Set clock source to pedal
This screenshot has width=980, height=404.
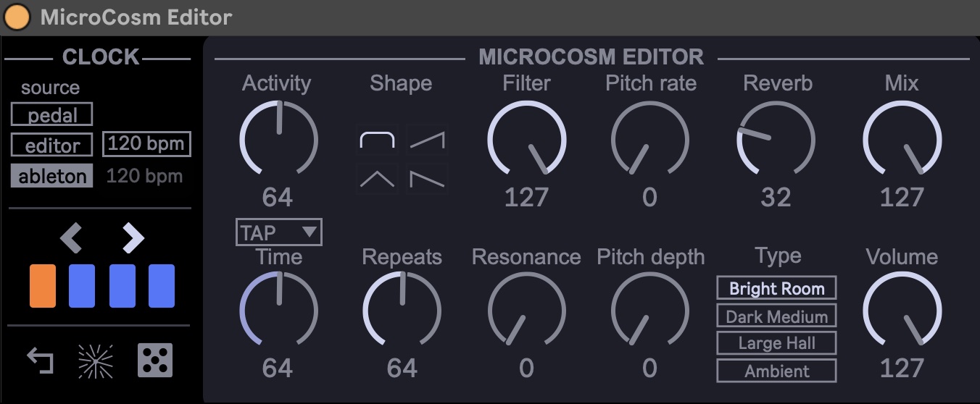52,114
